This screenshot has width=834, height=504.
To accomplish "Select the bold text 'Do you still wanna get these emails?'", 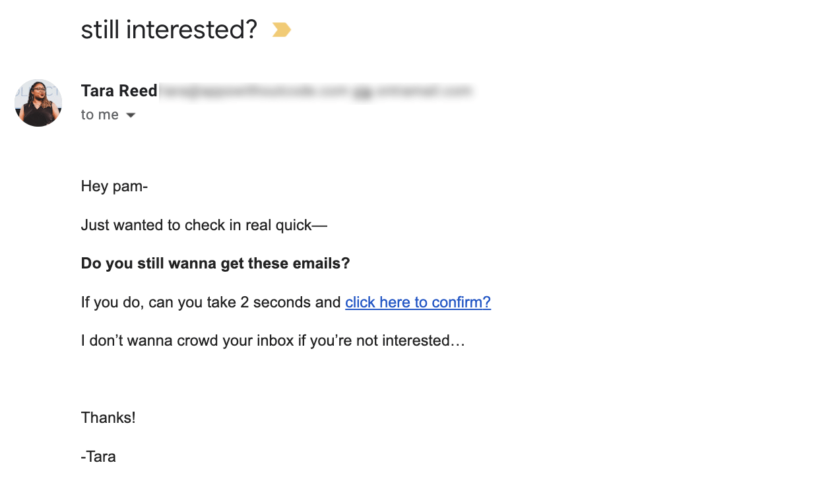I will 215,263.
